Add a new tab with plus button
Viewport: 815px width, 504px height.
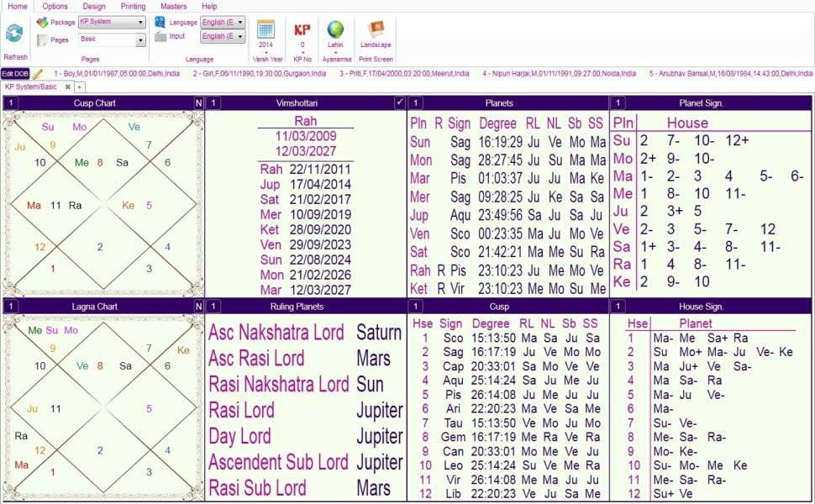click(x=80, y=87)
